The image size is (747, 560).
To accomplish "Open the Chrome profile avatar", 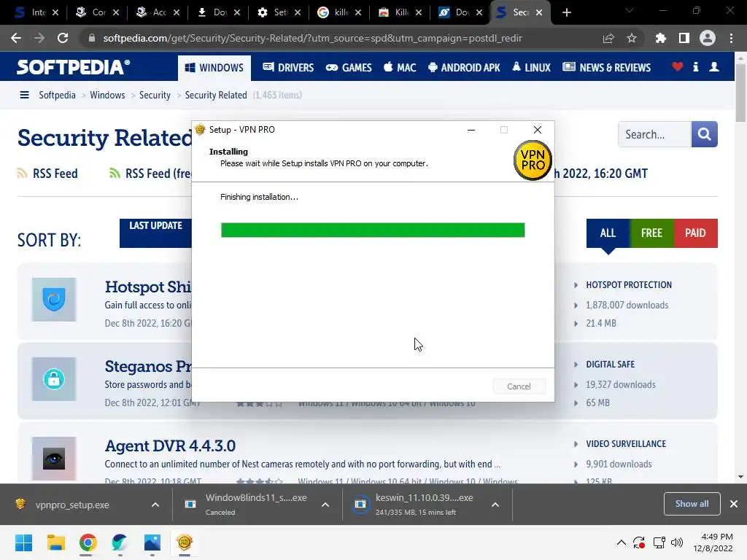I will click(x=708, y=38).
